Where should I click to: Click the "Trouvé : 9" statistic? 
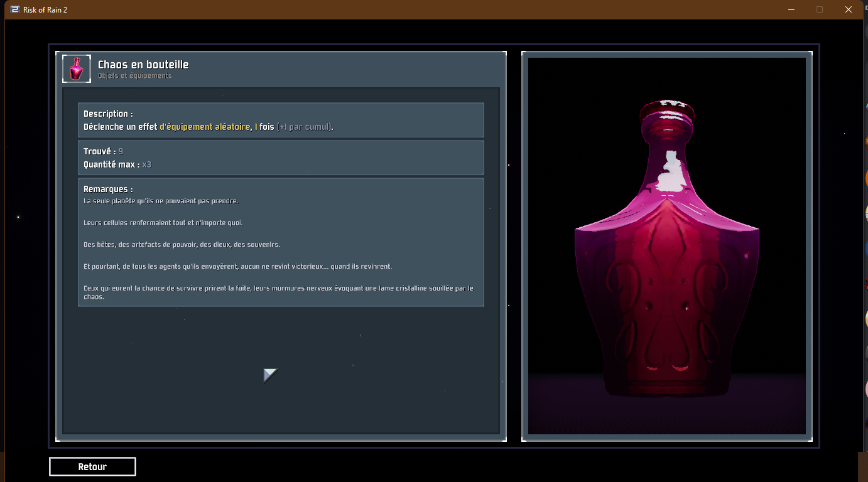tap(103, 151)
